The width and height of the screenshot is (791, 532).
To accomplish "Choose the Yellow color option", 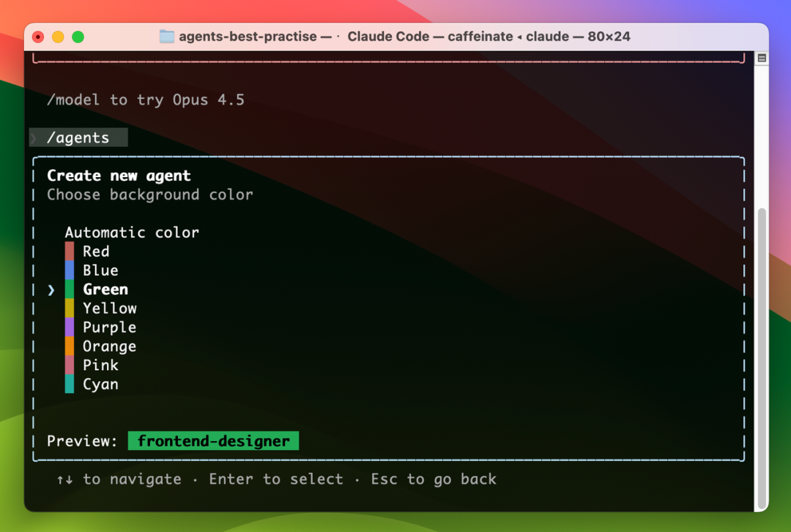I will [110, 309].
